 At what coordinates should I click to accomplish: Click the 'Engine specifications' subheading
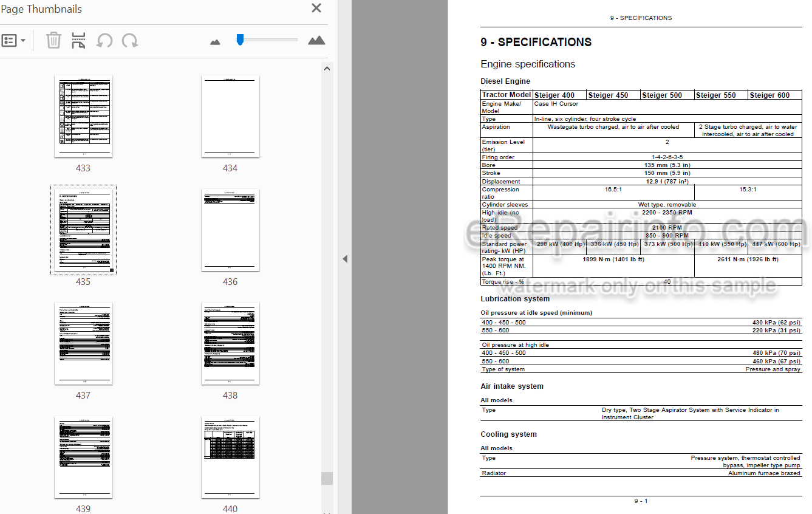click(x=528, y=64)
